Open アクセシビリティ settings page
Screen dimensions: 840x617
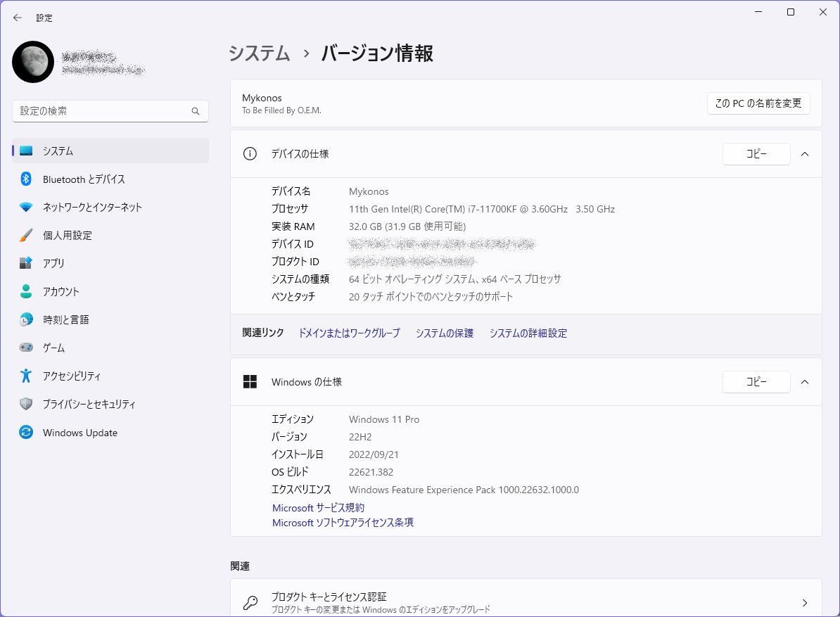tap(110, 376)
